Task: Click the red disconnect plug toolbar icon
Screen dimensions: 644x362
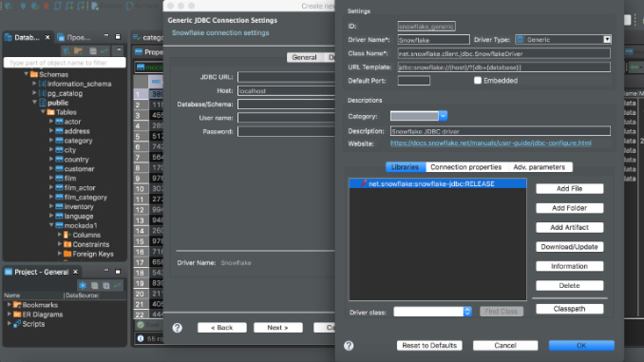Action: point(46,6)
